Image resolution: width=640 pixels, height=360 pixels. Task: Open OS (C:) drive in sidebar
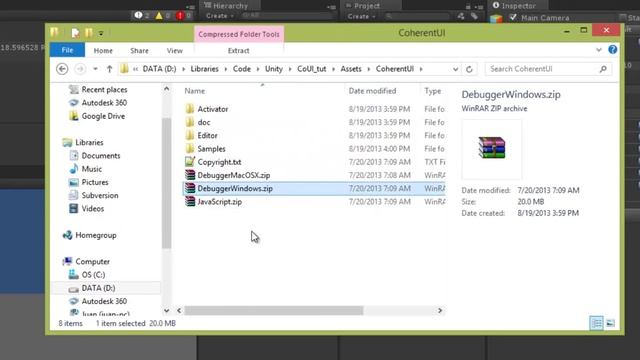tap(93, 275)
